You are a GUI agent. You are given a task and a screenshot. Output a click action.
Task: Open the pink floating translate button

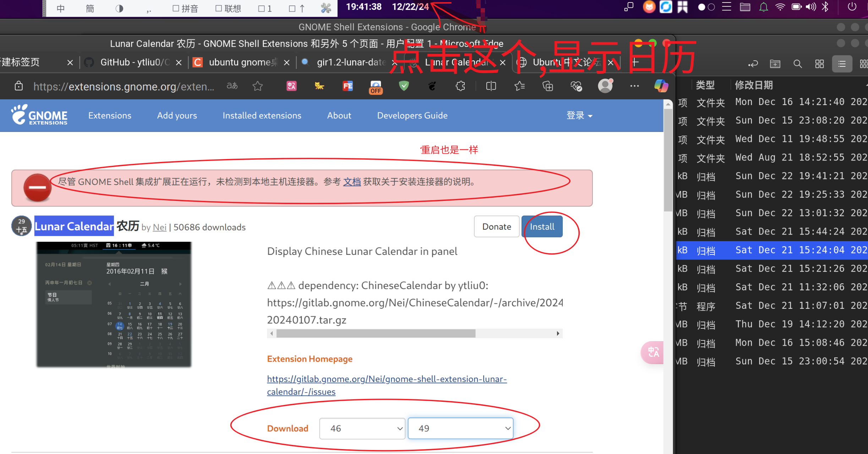653,352
